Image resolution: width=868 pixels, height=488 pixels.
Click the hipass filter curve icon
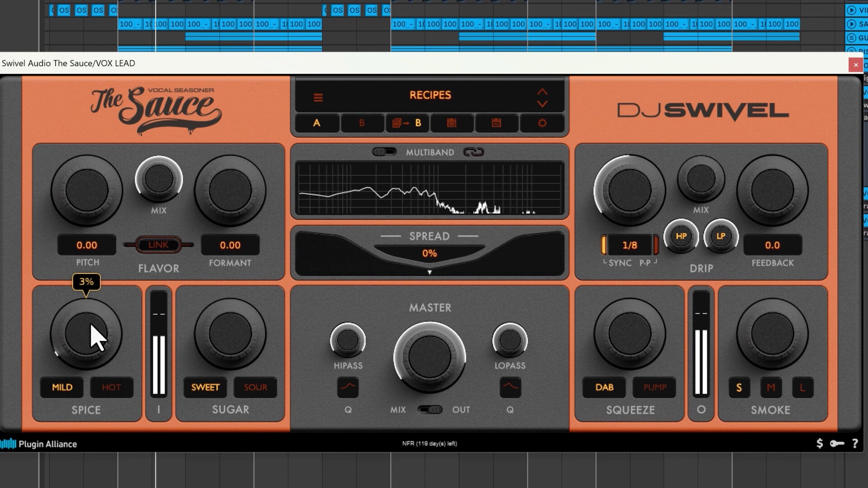point(348,387)
